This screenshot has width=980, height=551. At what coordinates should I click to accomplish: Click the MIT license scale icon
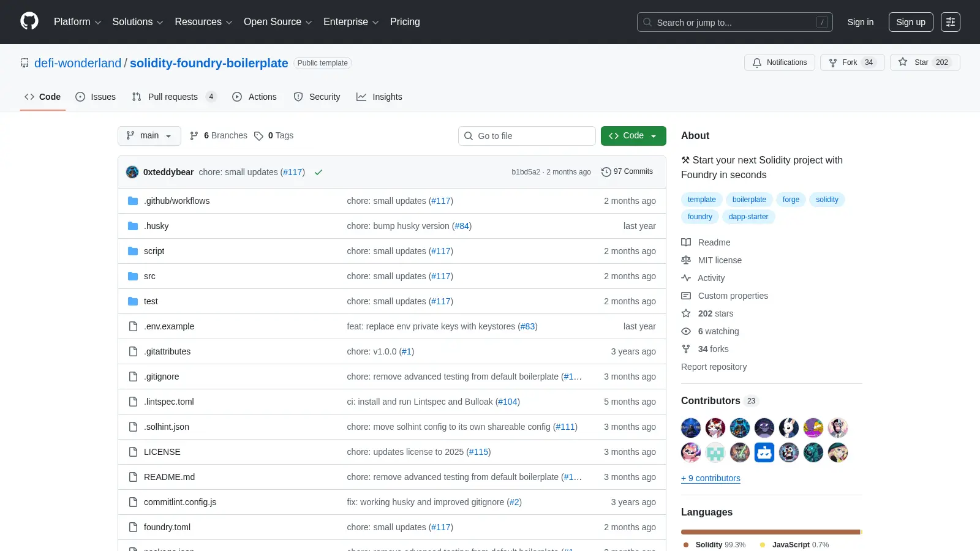pyautogui.click(x=686, y=260)
